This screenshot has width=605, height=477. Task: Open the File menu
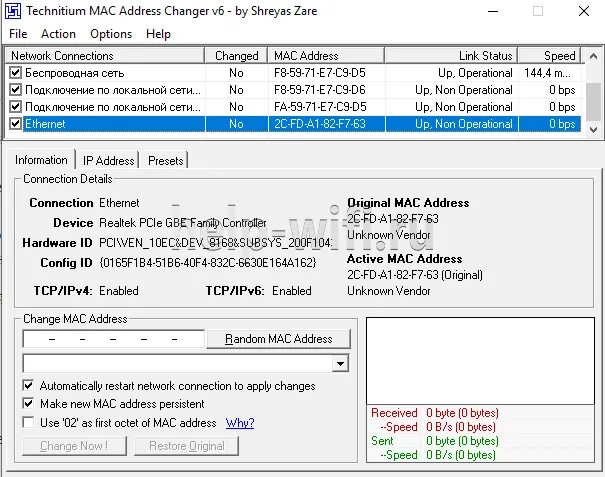tap(18, 34)
